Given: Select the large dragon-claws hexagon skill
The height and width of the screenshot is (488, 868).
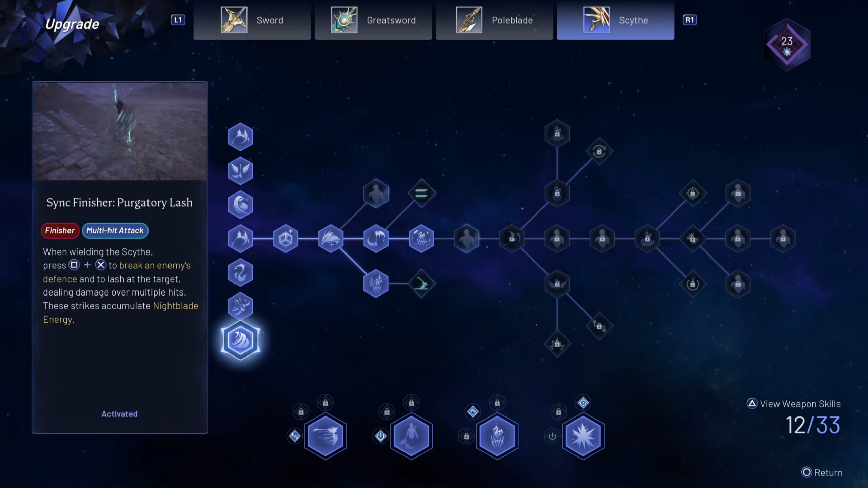Looking at the screenshot, I should [x=497, y=436].
